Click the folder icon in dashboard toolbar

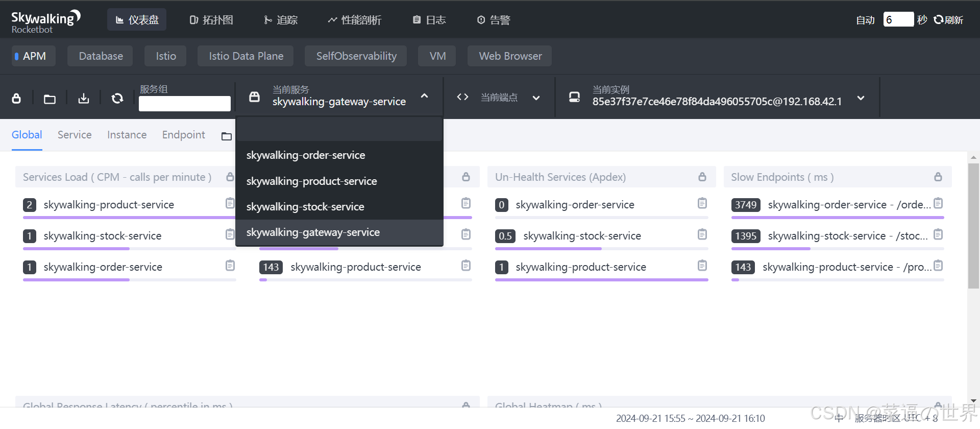point(50,99)
